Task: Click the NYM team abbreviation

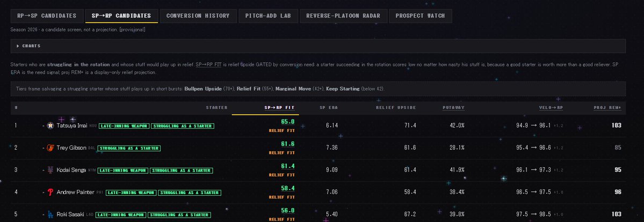Action: point(92,171)
